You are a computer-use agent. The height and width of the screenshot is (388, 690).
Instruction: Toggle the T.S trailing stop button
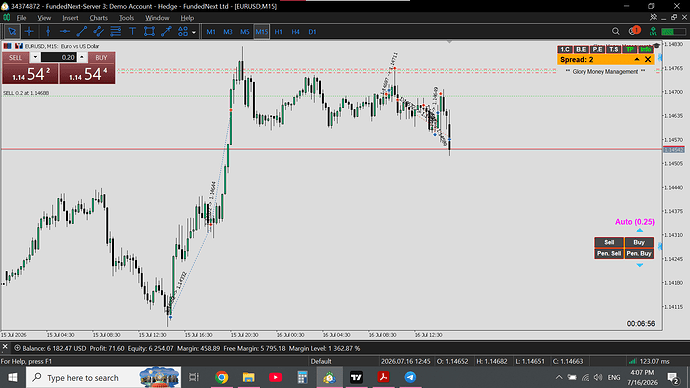tap(613, 49)
